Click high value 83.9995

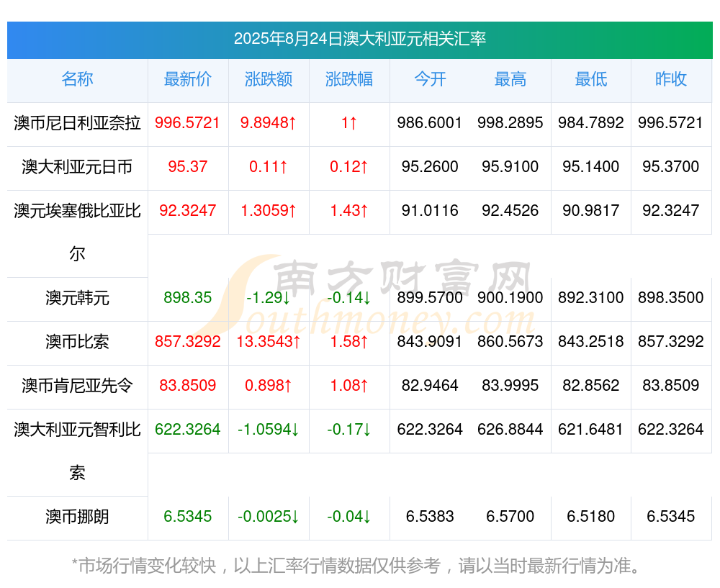point(510,385)
